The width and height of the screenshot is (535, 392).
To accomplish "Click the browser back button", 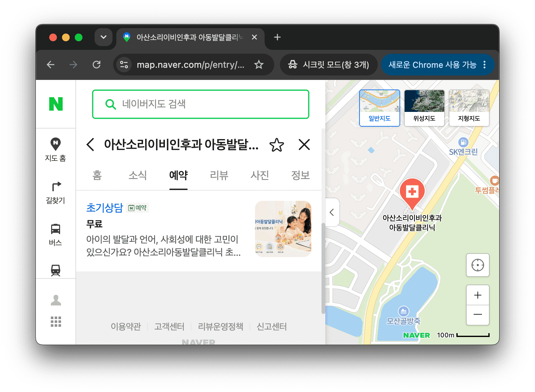I will coord(51,65).
